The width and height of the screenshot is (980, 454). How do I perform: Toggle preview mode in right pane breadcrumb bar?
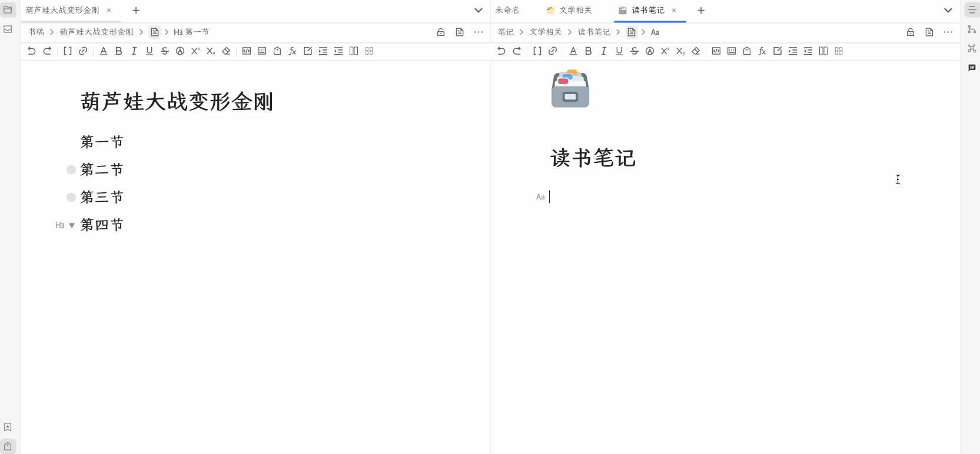tap(929, 32)
